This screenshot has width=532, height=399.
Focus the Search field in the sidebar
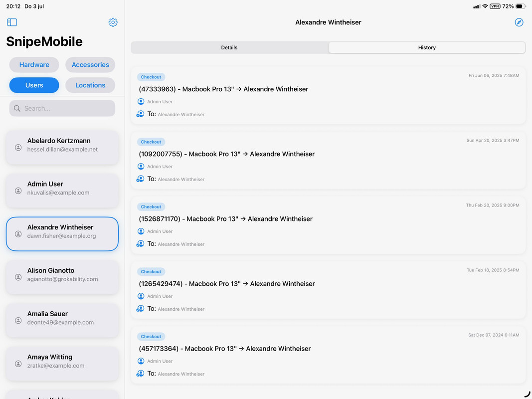tap(62, 109)
